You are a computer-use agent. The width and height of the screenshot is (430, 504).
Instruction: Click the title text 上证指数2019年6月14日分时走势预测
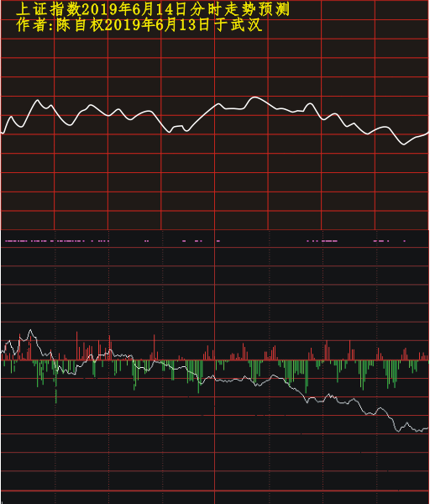153,9
